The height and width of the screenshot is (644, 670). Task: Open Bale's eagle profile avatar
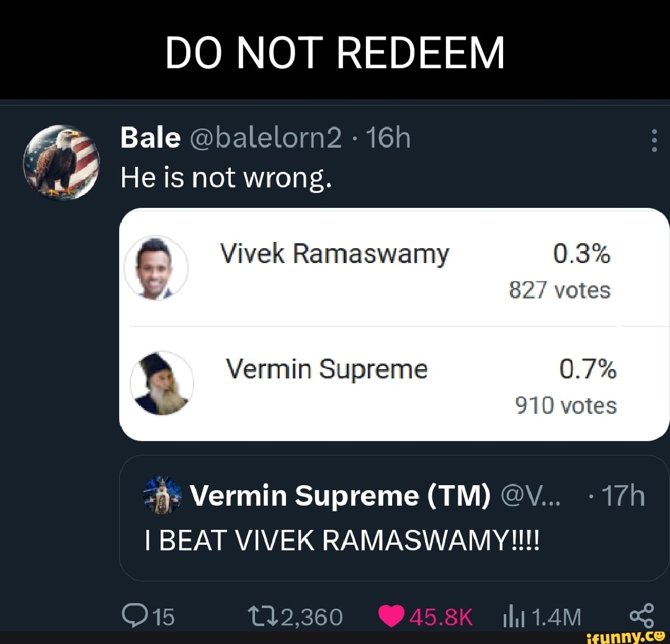tap(61, 162)
